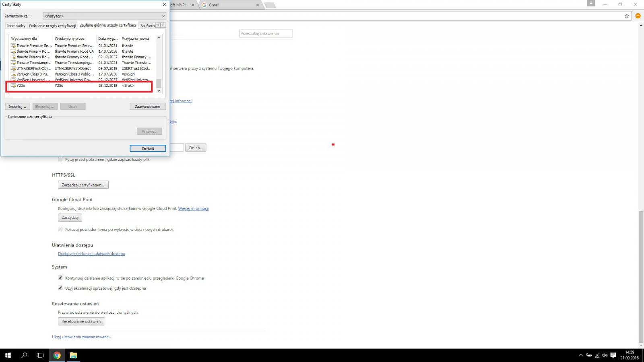Sort by Data wyg... column header
The width and height of the screenshot is (644, 362).
pyautogui.click(x=108, y=39)
